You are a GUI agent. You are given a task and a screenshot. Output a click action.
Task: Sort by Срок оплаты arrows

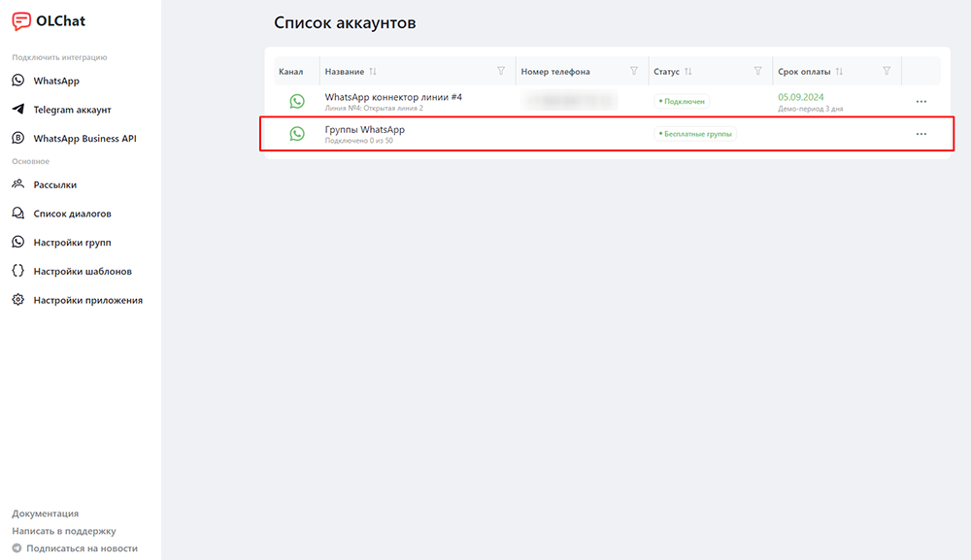[x=839, y=72]
